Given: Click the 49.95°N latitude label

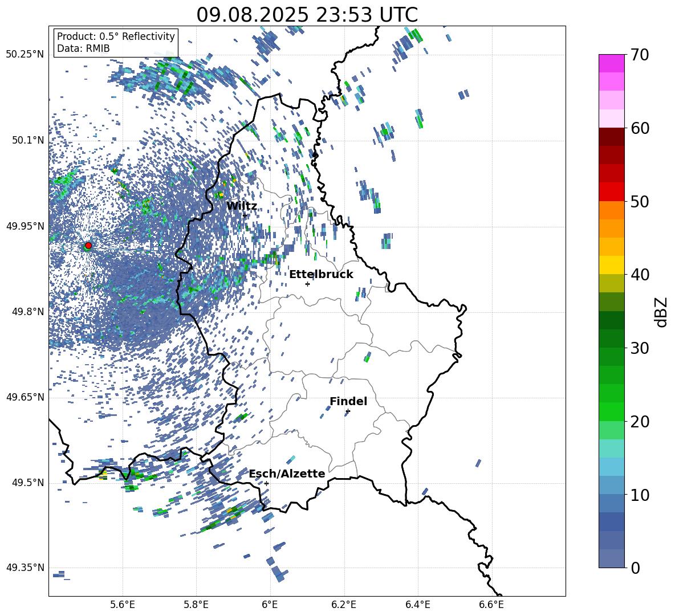Looking at the screenshot, I should coord(25,226).
